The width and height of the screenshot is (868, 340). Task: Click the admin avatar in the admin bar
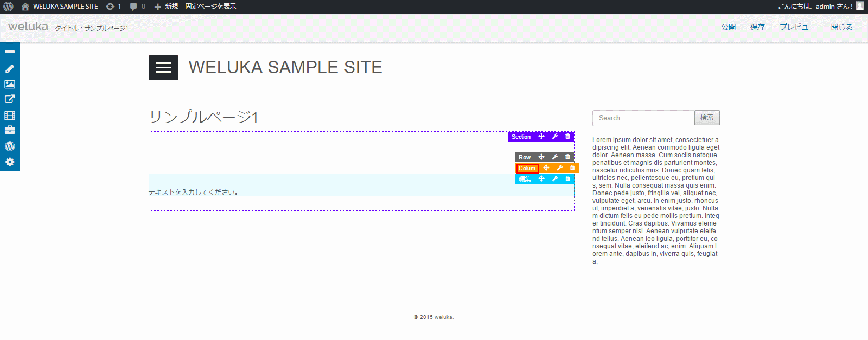[860, 6]
